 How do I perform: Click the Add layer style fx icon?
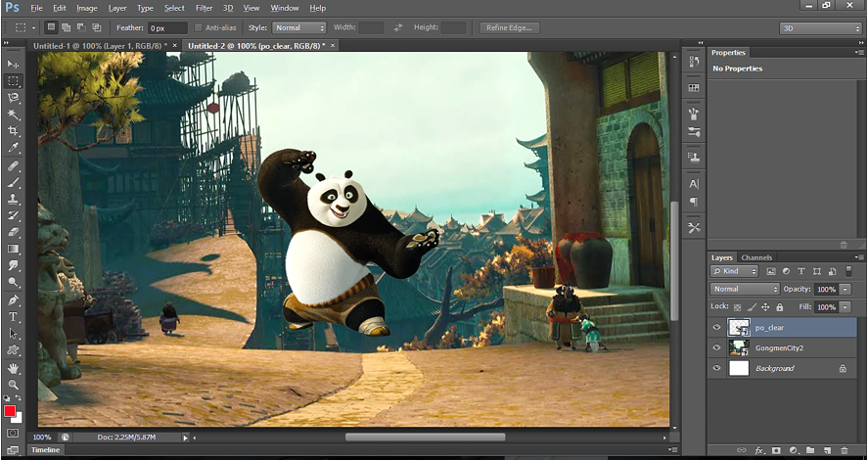point(759,450)
